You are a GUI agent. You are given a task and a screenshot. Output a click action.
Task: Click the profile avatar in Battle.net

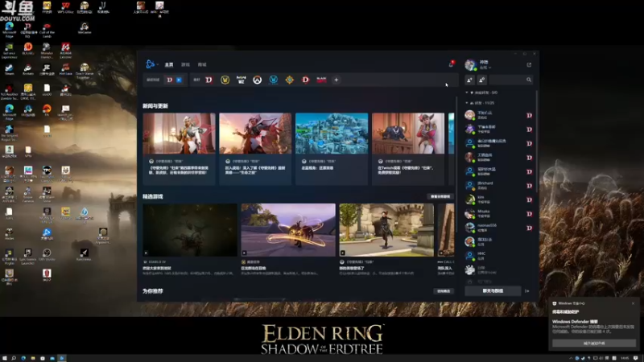point(470,65)
